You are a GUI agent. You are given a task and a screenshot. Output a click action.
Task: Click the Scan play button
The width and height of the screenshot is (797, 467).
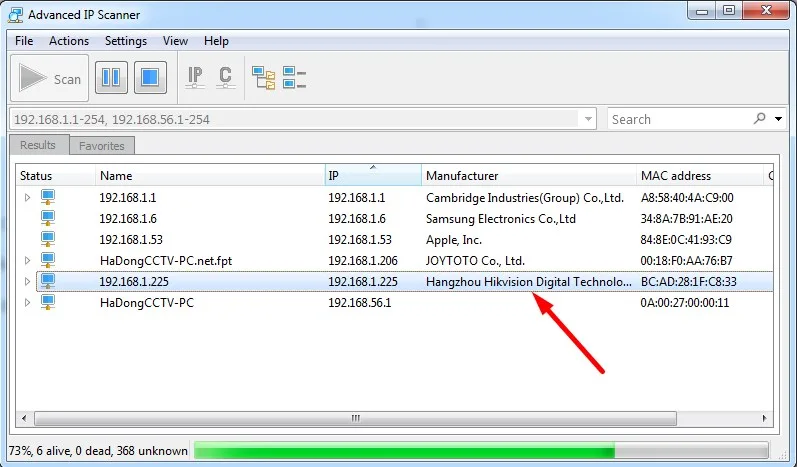tap(49, 78)
